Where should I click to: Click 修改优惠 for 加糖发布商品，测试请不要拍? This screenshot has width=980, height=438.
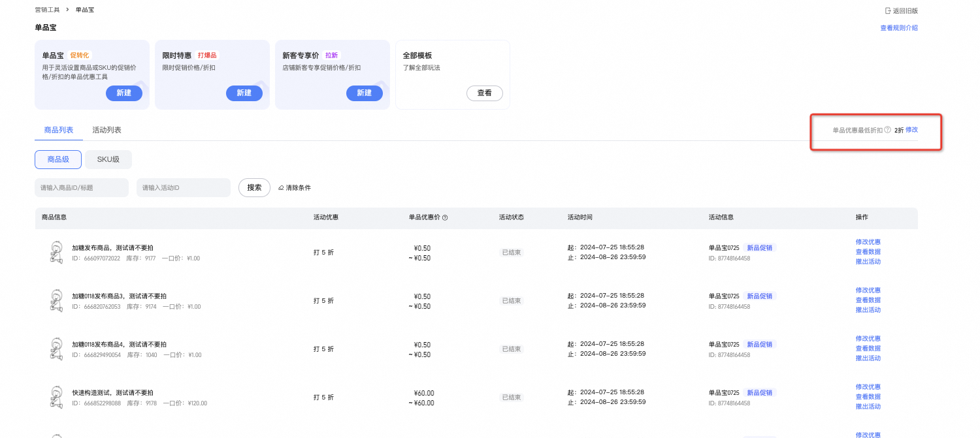(x=868, y=242)
